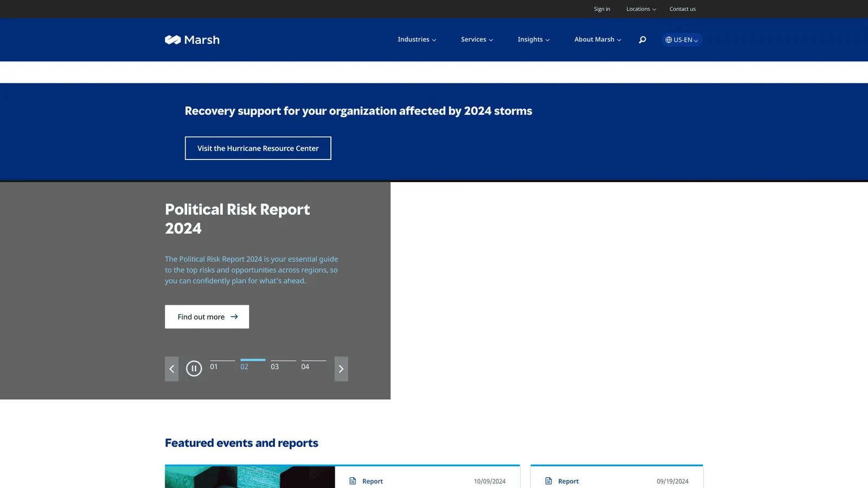Expand the Industries menu

[417, 40]
